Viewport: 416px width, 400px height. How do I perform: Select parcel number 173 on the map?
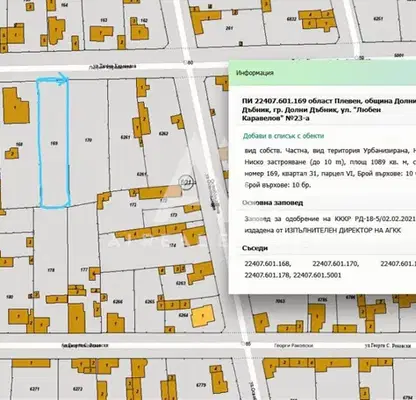173,215
